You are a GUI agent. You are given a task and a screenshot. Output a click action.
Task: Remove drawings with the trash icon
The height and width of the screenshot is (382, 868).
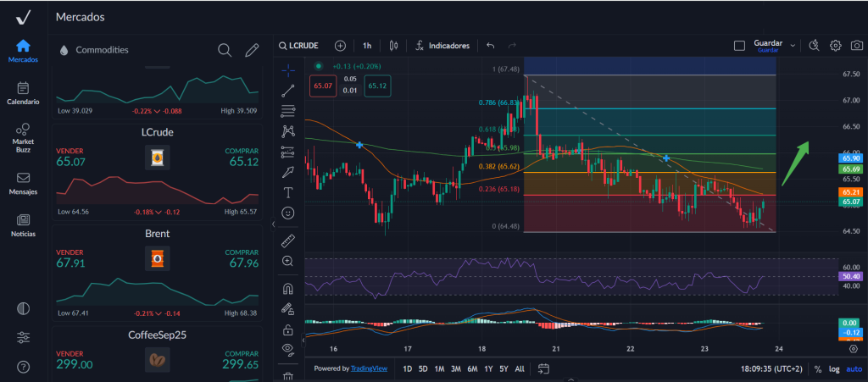pos(288,376)
